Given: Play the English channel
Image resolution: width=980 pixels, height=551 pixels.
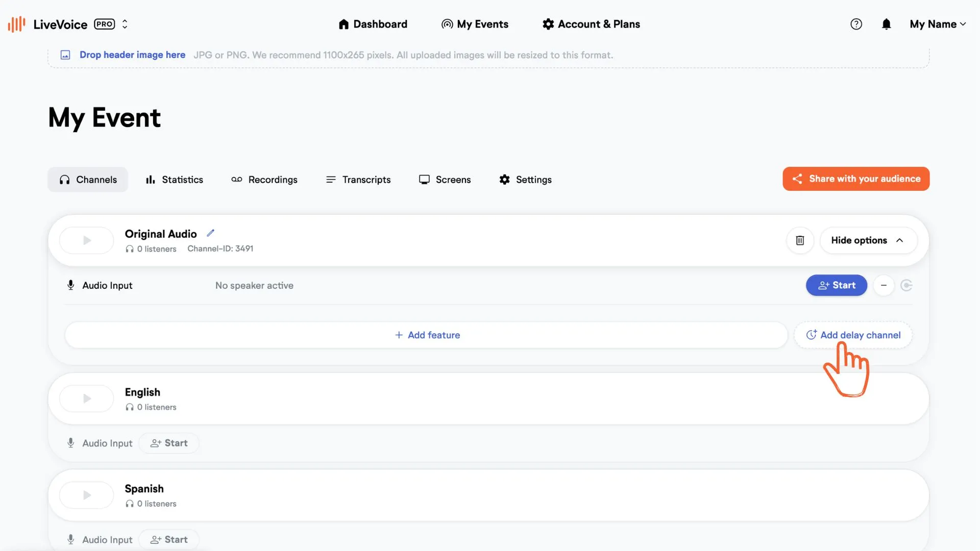Looking at the screenshot, I should click(x=86, y=398).
